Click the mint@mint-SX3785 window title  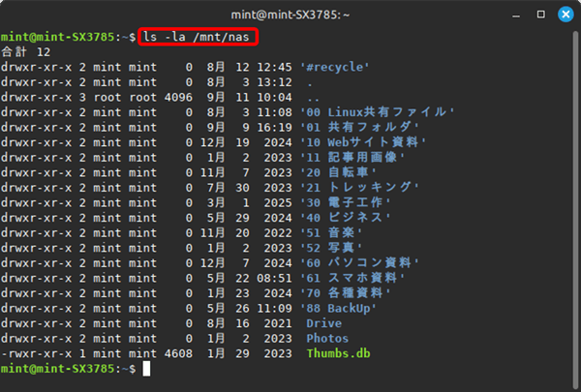pos(290,15)
